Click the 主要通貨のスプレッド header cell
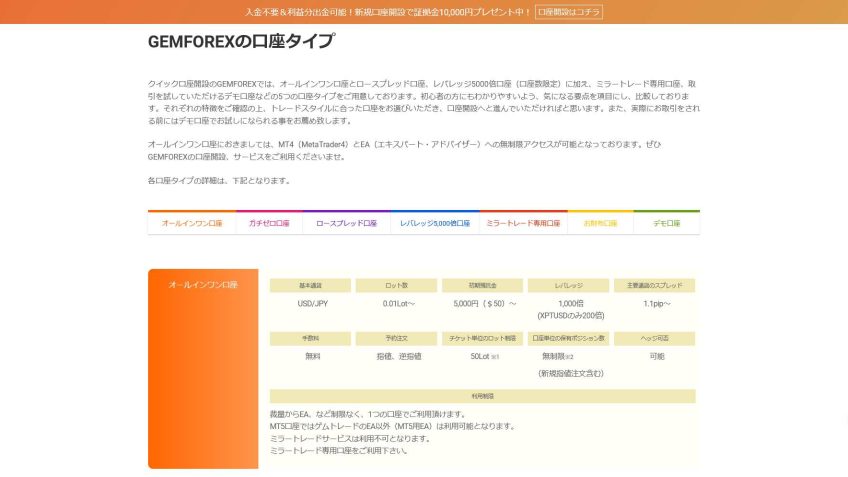This screenshot has width=848, height=477. tap(654, 285)
